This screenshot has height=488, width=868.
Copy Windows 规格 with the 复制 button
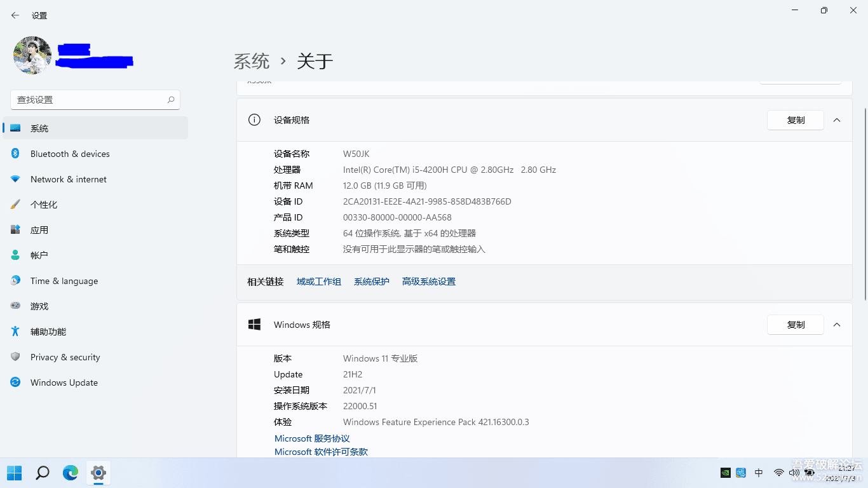[796, 325]
